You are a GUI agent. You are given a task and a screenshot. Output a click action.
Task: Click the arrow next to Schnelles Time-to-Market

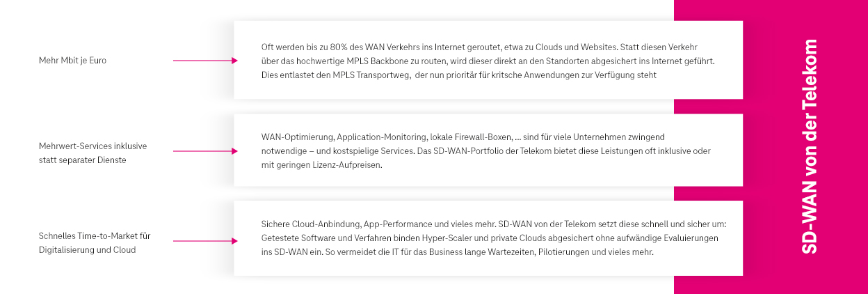pyautogui.click(x=205, y=242)
